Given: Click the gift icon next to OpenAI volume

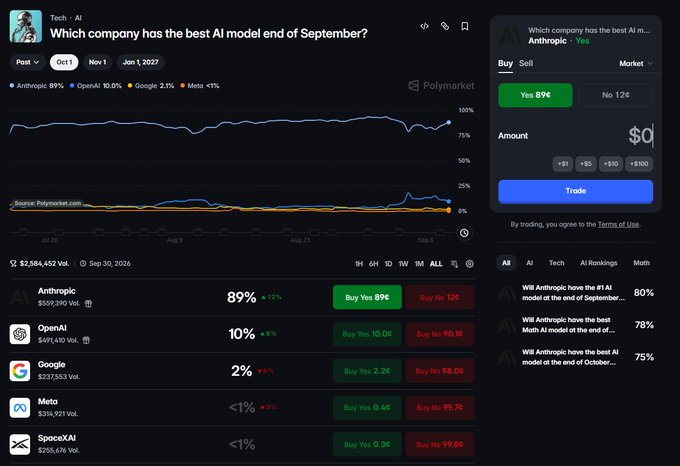Looking at the screenshot, I should 86,340.
